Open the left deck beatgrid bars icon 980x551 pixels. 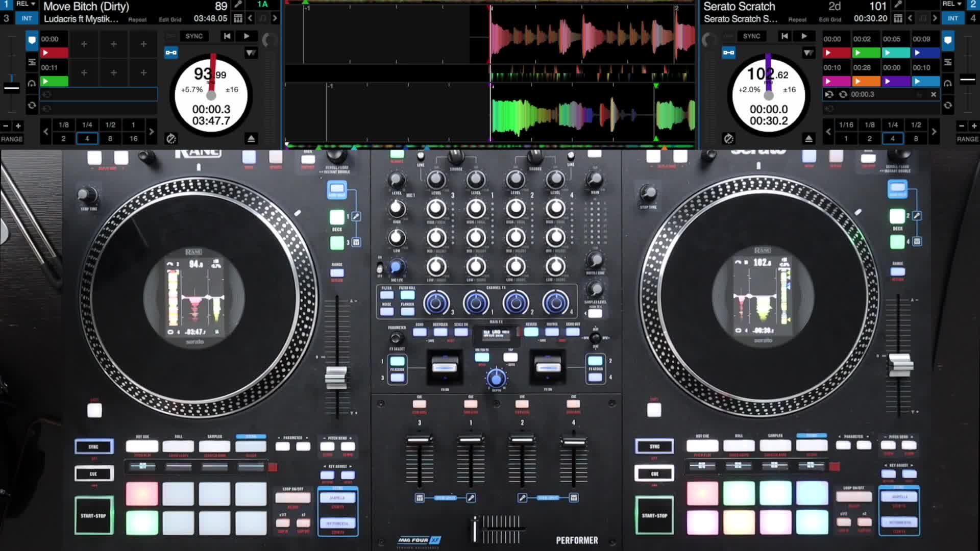pos(238,18)
